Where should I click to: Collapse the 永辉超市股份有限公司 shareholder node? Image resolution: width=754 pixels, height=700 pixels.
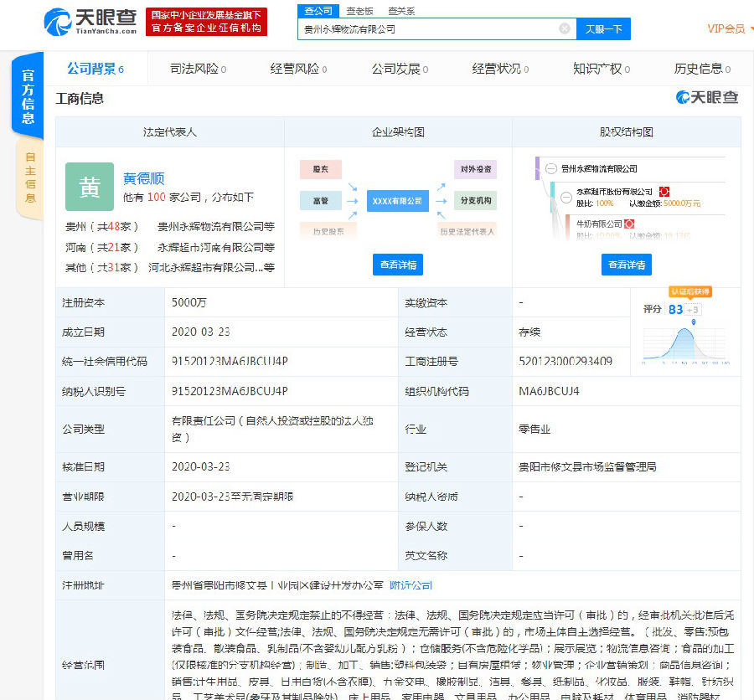point(566,197)
